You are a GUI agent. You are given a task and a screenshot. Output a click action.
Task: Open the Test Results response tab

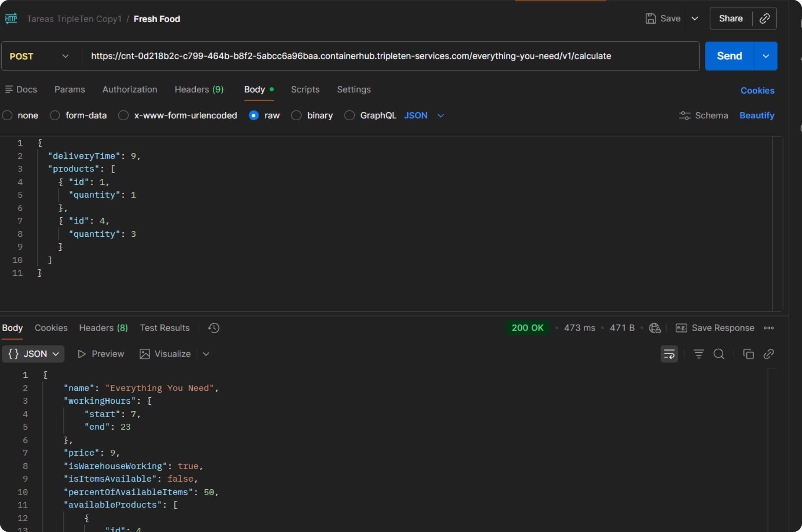164,328
